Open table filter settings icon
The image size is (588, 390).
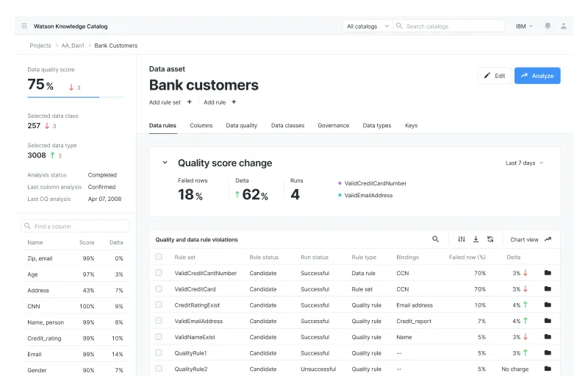coord(462,239)
